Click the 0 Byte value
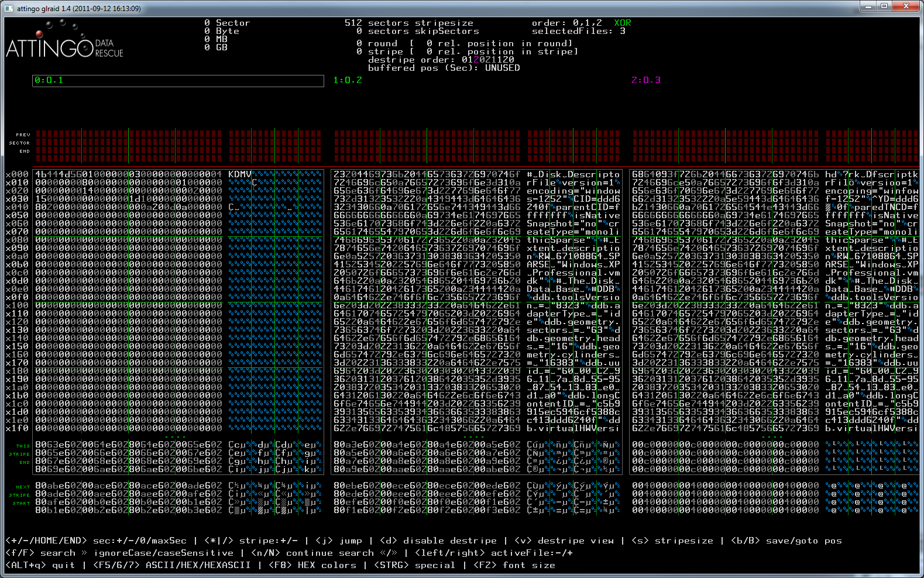Screen dimensions: 924x578 [x=222, y=31]
